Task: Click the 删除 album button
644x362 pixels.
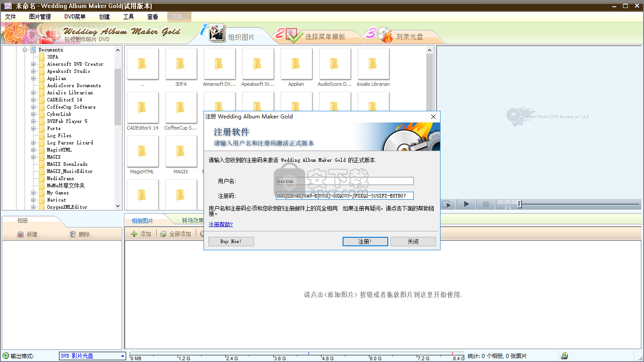Action: (x=80, y=234)
